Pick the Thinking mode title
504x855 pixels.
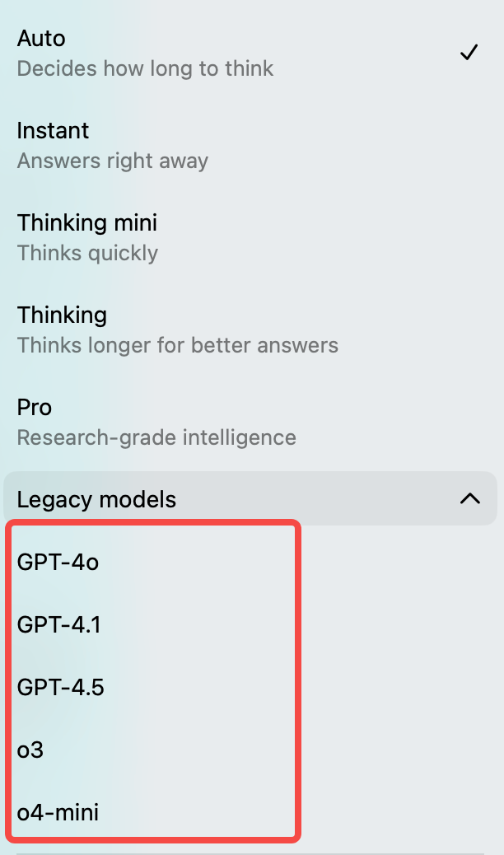point(62,315)
